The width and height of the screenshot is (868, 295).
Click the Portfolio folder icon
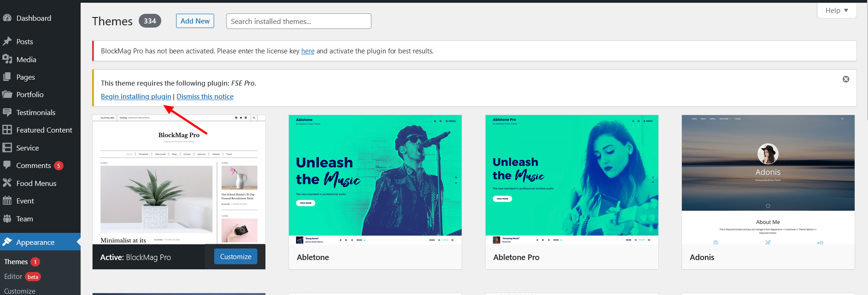click(x=7, y=94)
